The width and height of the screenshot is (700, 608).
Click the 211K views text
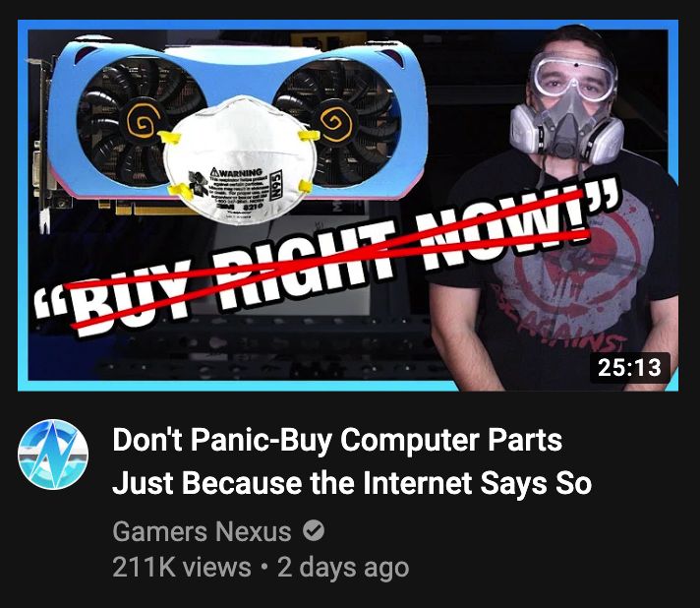[x=182, y=567]
